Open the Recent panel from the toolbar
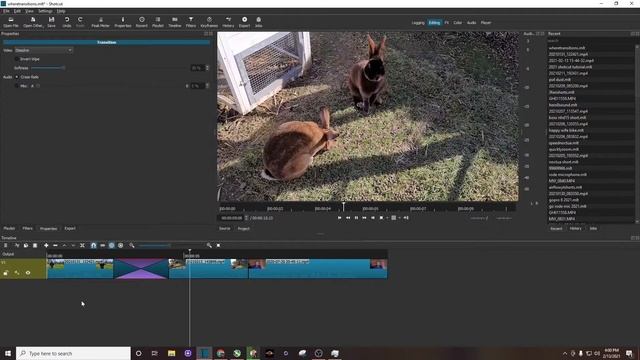This screenshot has width=640, height=360. (142, 22)
